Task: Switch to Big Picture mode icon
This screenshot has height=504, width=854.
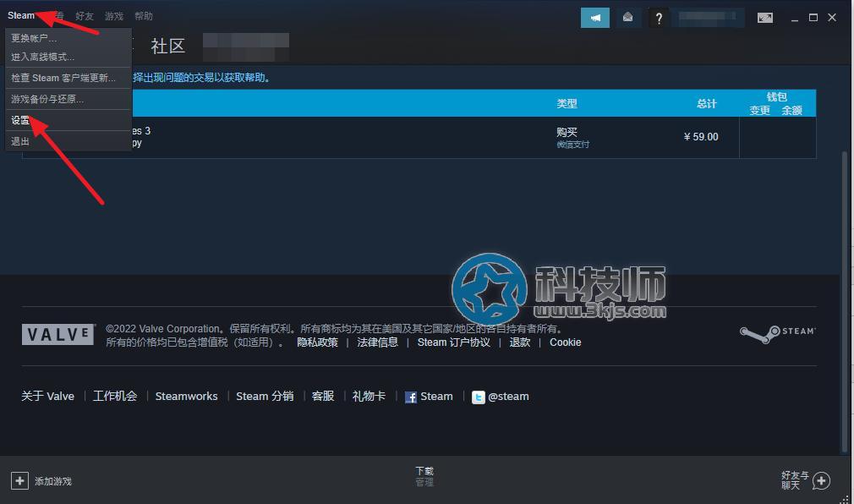Action: 764,18
